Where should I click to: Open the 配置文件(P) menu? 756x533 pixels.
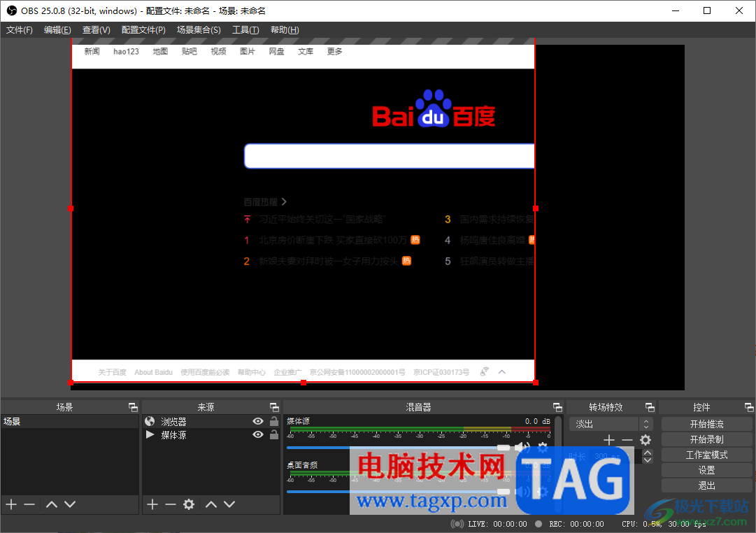143,30
